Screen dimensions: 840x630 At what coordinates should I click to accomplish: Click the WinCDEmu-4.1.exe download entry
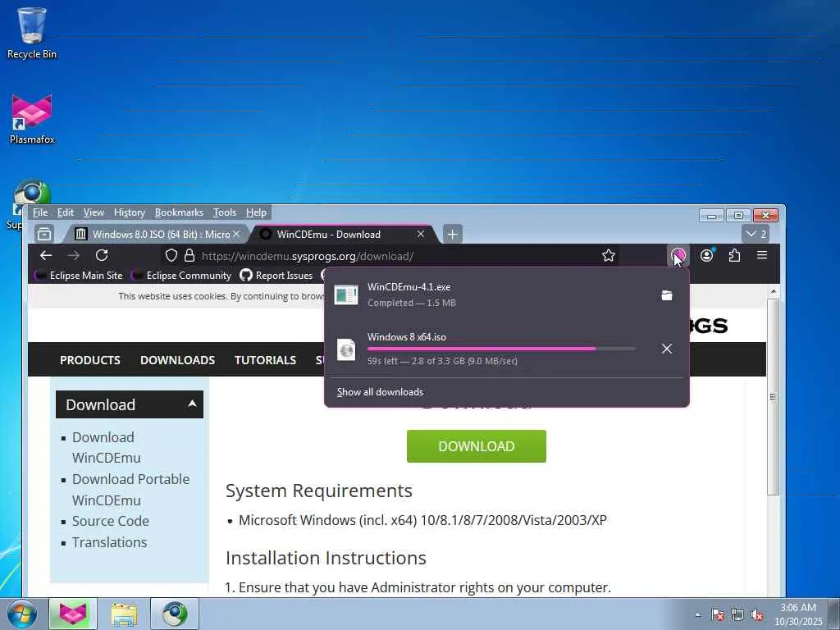coord(507,294)
